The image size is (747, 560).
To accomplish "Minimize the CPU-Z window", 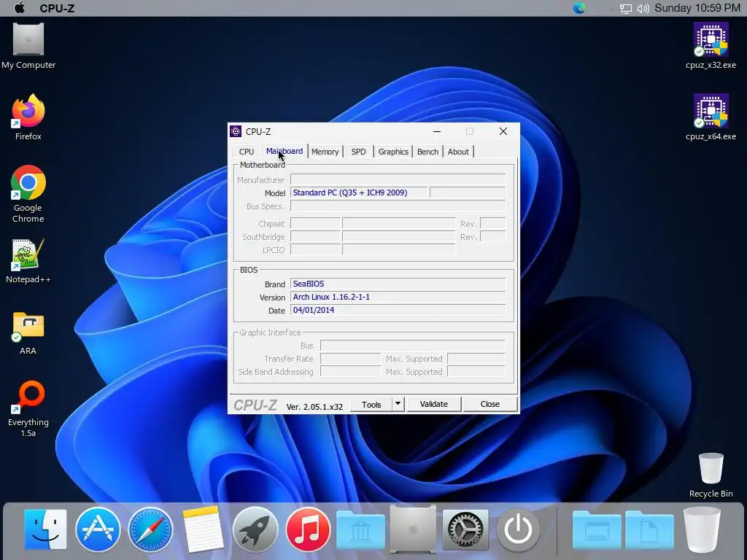I will [x=437, y=131].
